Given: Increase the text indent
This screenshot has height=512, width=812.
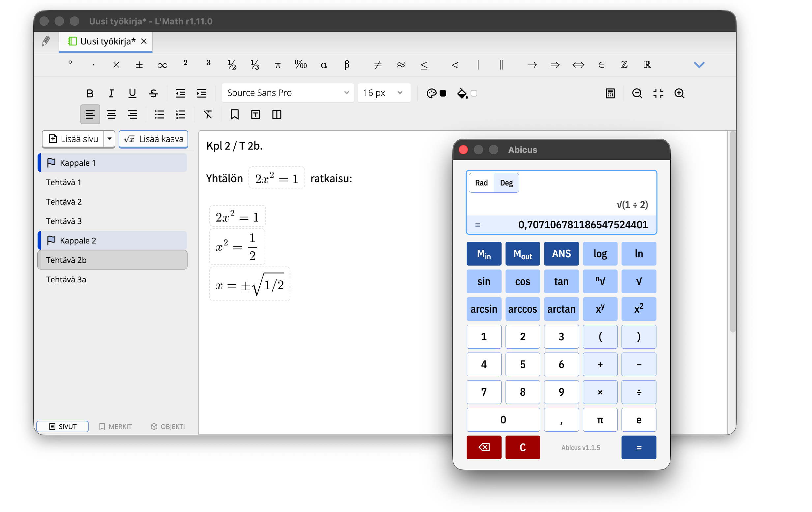Looking at the screenshot, I should click(x=202, y=93).
